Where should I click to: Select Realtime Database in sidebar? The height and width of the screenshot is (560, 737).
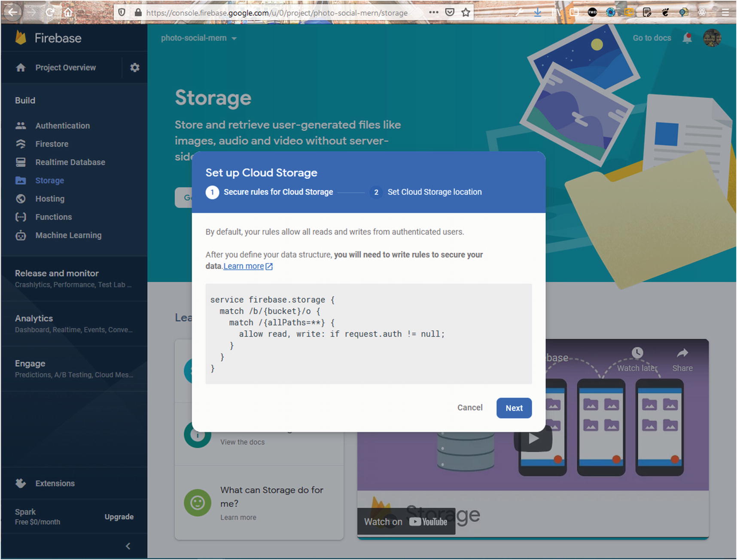70,162
